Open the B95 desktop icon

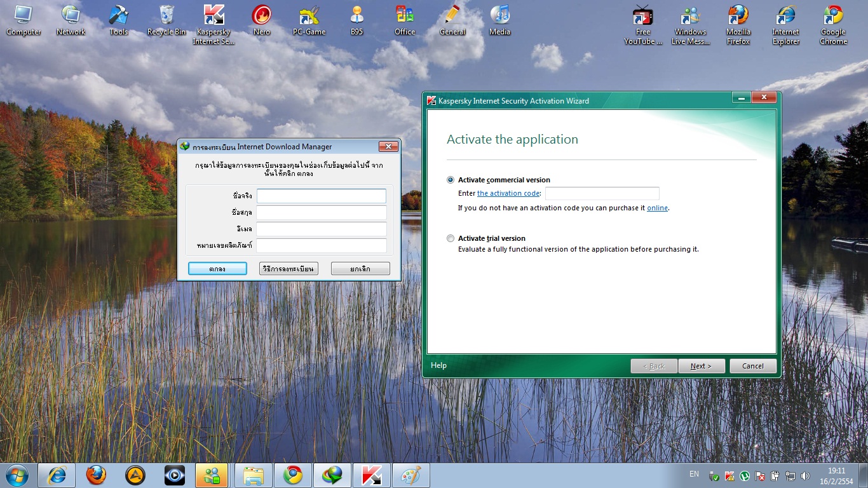(x=357, y=20)
